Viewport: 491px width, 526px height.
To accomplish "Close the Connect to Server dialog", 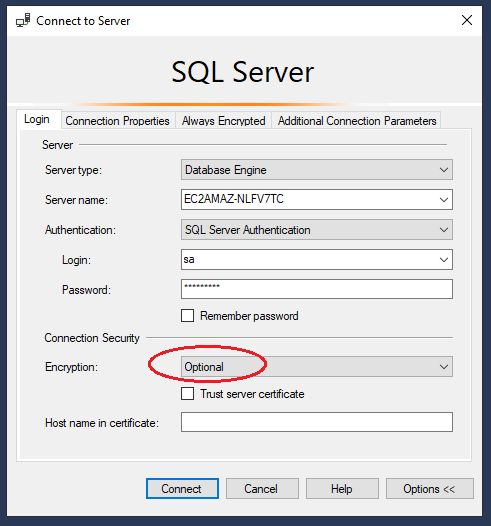I will (x=467, y=20).
